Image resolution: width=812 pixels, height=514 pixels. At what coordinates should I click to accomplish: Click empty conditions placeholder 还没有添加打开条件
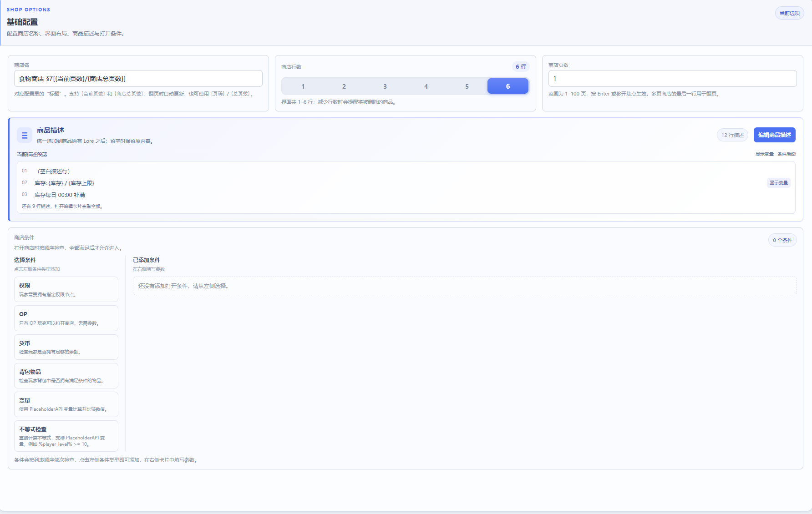click(x=465, y=286)
